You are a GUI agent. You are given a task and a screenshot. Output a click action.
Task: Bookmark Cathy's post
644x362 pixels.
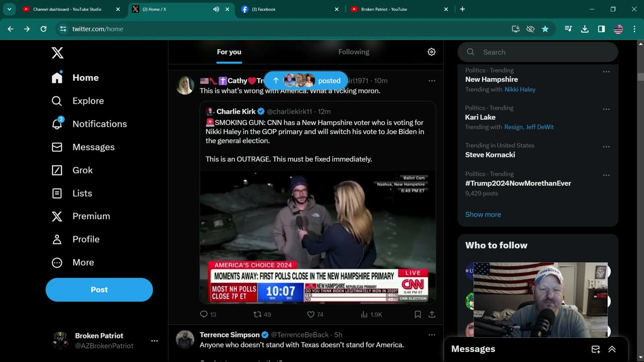pos(418,314)
